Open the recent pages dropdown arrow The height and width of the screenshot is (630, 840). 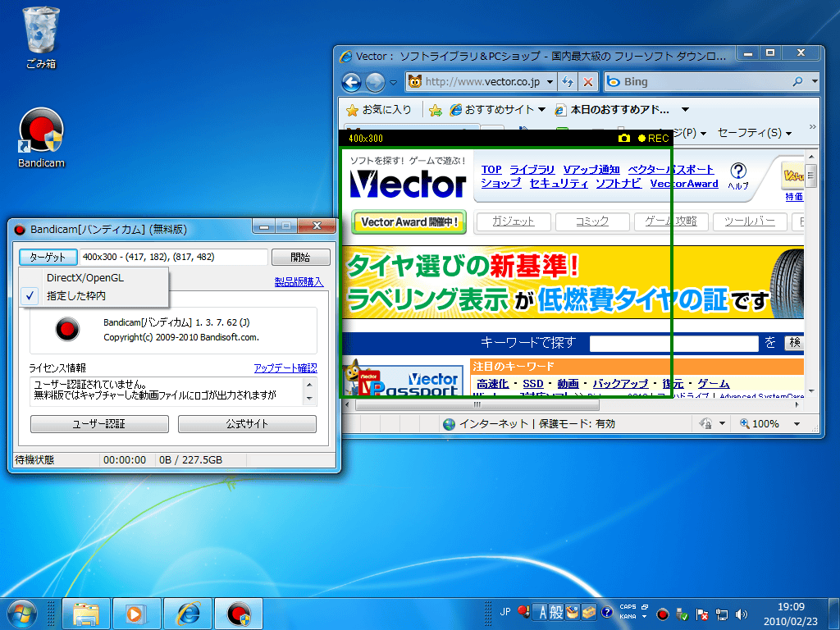point(393,83)
